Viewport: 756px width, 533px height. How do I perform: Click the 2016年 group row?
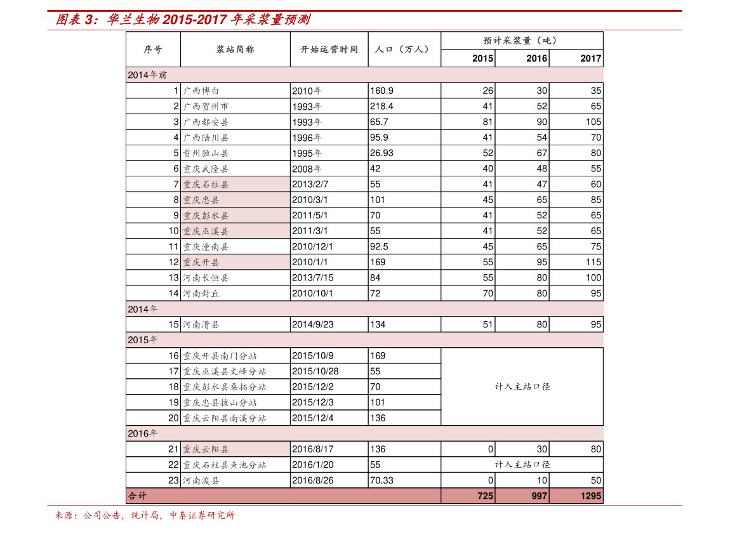click(x=364, y=433)
